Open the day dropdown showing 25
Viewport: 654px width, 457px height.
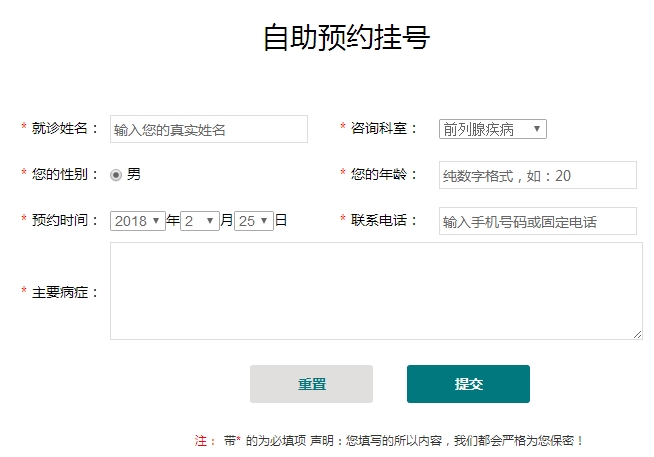254,221
